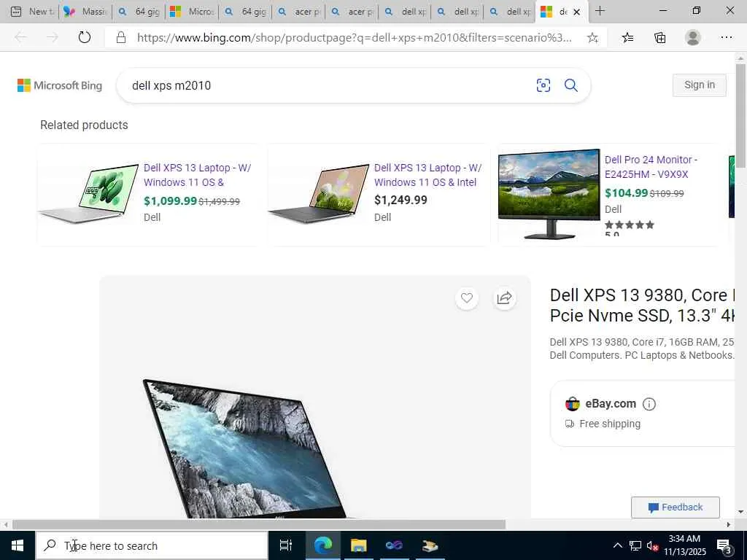Show eBay.com seller info icon
This screenshot has height=560, width=747.
click(x=649, y=404)
